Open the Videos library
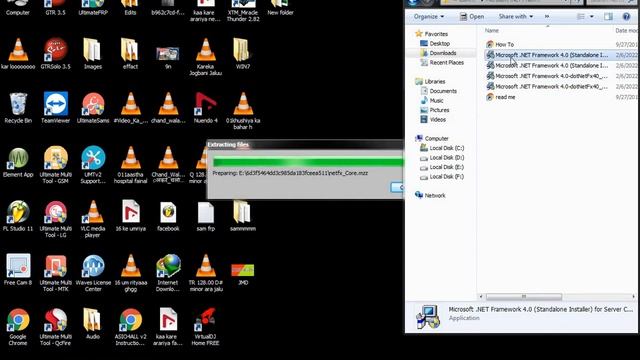This screenshot has height=360, width=640. (433, 120)
